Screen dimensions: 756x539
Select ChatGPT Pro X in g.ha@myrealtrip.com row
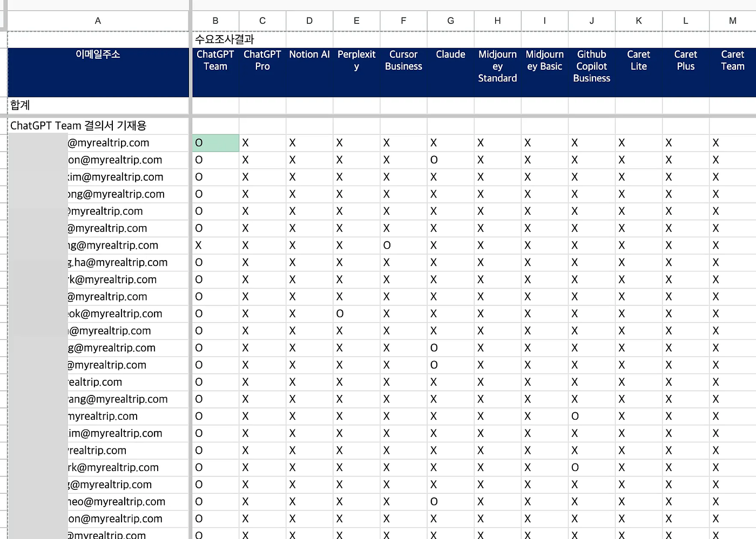(x=262, y=263)
